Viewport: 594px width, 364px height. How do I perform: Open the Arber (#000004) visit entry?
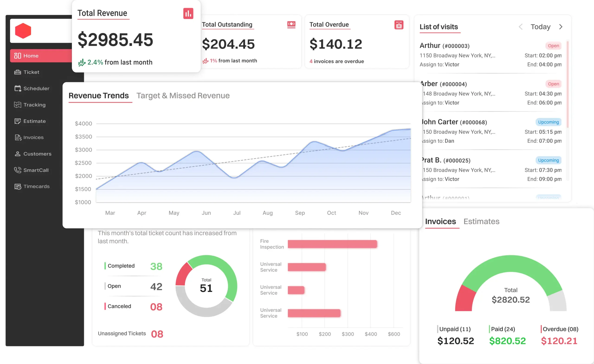click(x=492, y=93)
